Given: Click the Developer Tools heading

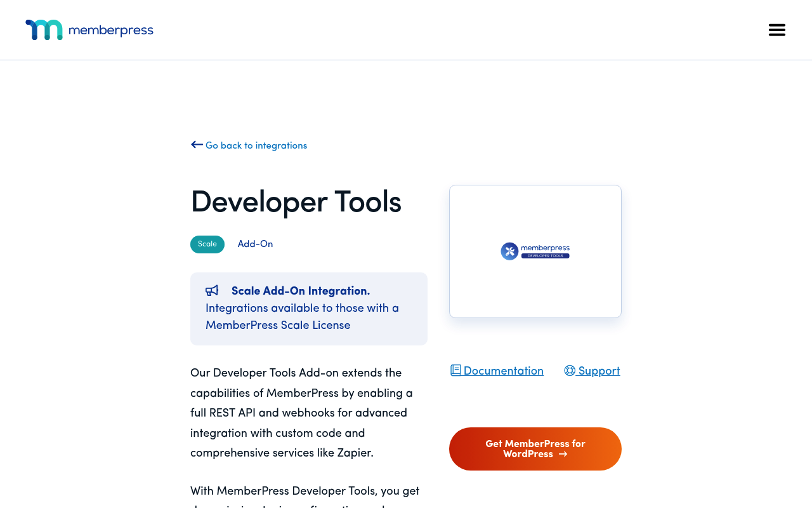Looking at the screenshot, I should pyautogui.click(x=296, y=202).
